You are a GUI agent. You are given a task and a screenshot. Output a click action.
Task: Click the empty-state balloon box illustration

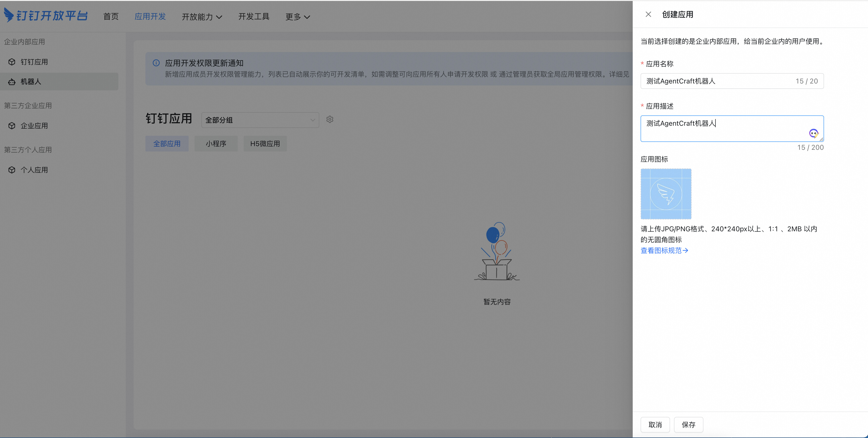[x=497, y=251]
